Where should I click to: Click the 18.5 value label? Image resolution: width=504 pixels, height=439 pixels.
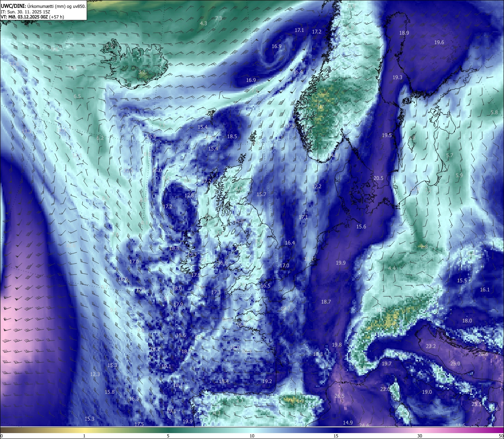pyautogui.click(x=232, y=137)
